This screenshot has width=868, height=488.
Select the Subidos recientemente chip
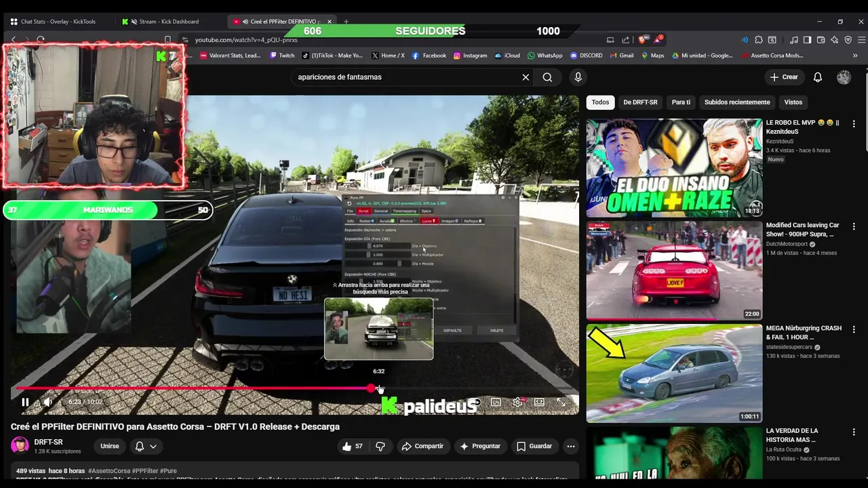737,102
